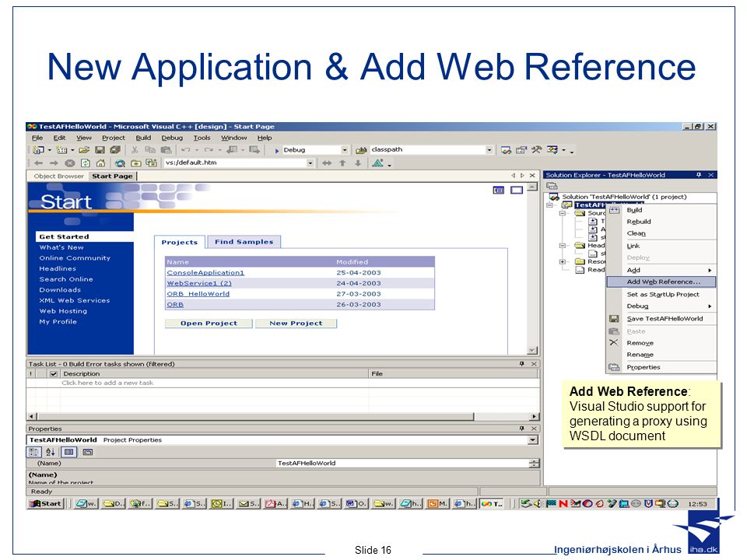Screen dimensions: 747x560
Task: Click the Copy toolbar icon
Action: [x=150, y=150]
